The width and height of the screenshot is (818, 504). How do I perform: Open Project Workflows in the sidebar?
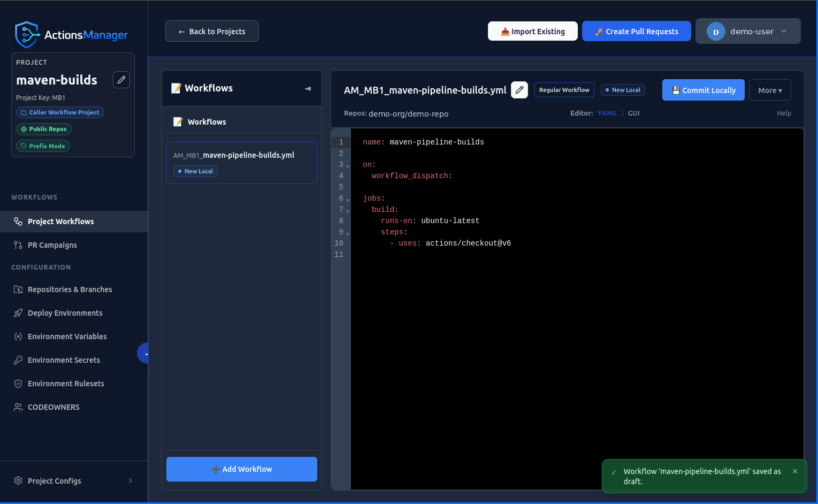pyautogui.click(x=74, y=222)
